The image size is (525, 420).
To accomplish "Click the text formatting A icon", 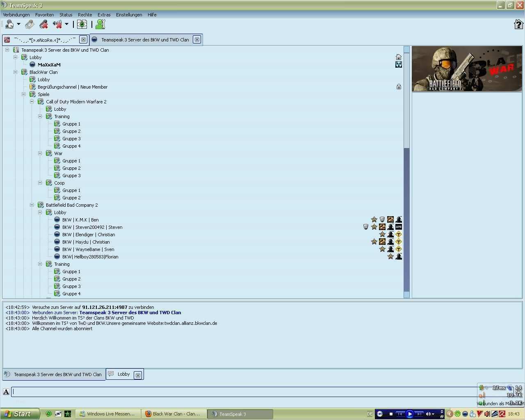I will click(x=6, y=392).
